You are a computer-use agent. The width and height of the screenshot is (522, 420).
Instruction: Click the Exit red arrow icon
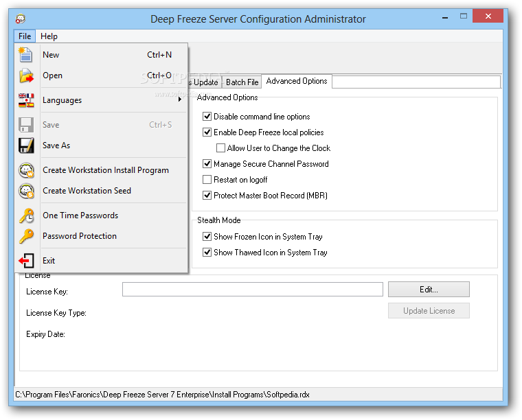pyautogui.click(x=26, y=261)
